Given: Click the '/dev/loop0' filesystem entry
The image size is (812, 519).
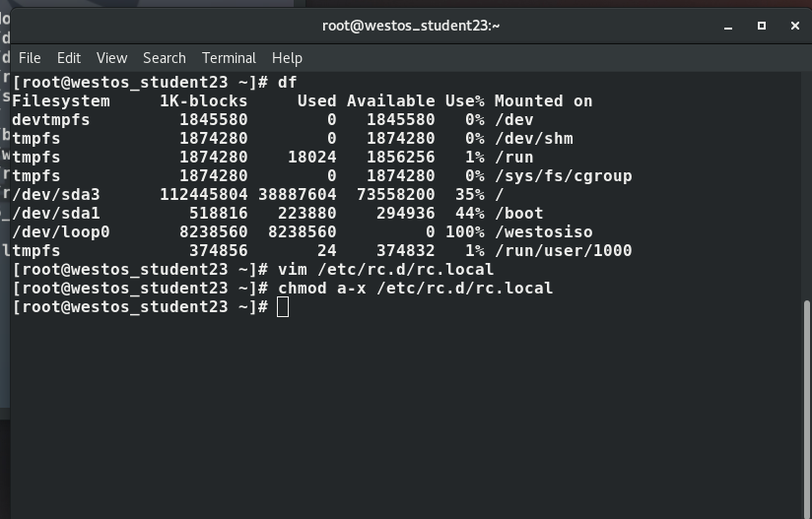Looking at the screenshot, I should (x=60, y=231).
